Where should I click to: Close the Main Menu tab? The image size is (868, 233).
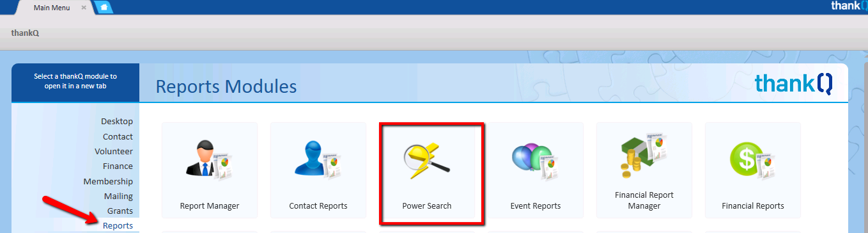pos(84,7)
